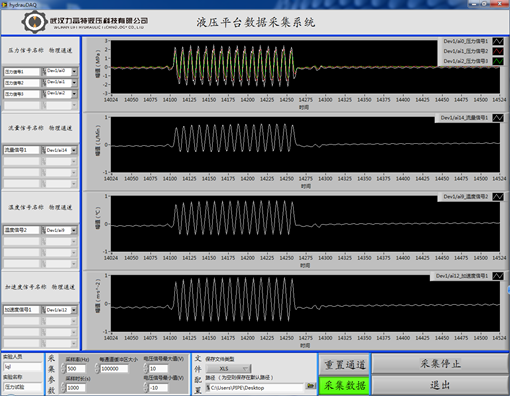The height and width of the screenshot is (396, 510).
Task: Open the Dev1/ai0 channel dropdown
Action: pyautogui.click(x=74, y=72)
